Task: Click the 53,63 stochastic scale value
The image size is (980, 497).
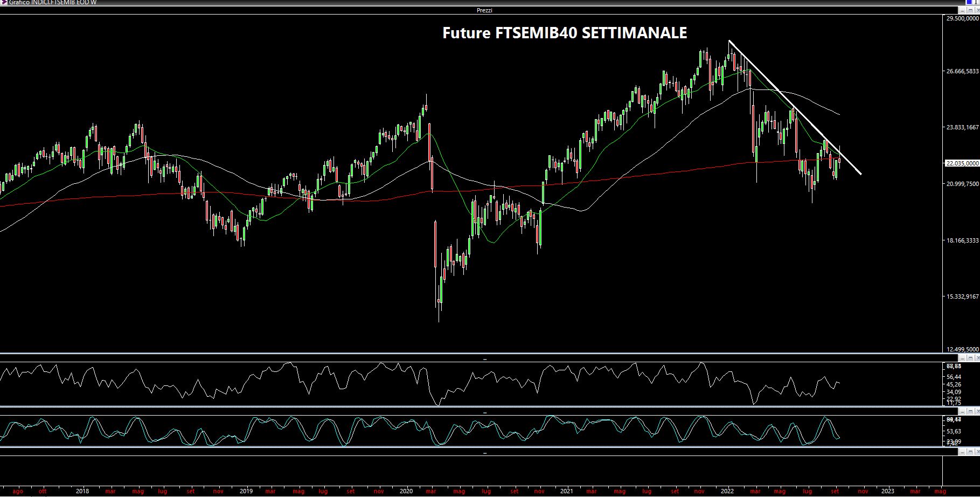Action: (x=954, y=431)
